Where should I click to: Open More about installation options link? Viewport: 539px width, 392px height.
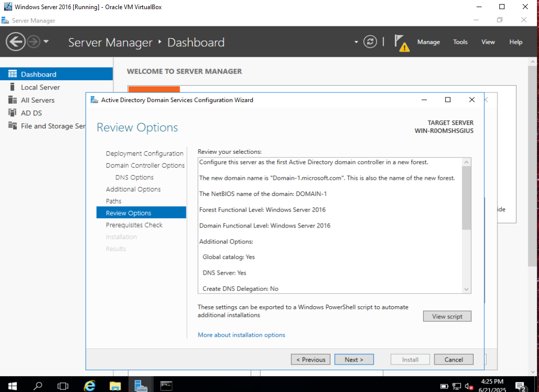pyautogui.click(x=241, y=335)
